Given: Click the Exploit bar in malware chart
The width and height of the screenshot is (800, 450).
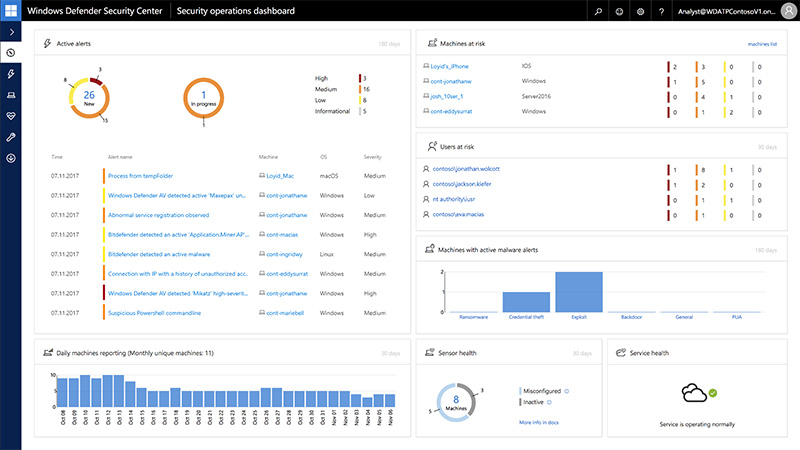Looking at the screenshot, I should coord(578,292).
